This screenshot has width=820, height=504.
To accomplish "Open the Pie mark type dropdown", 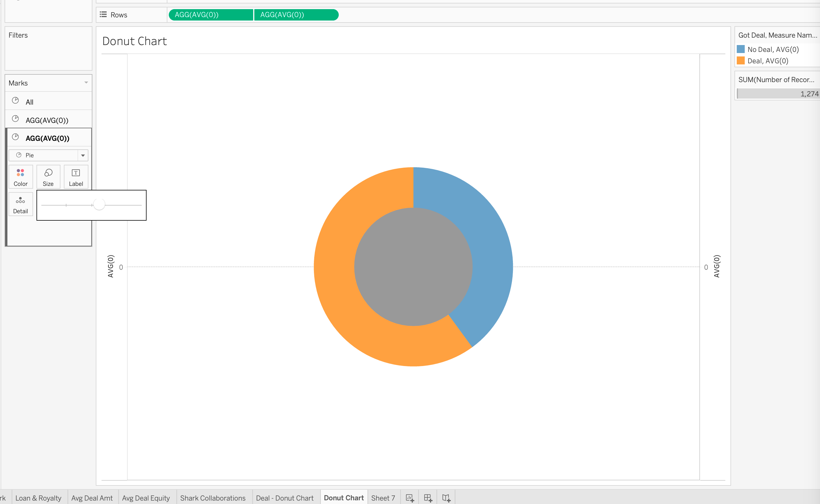I will point(83,155).
